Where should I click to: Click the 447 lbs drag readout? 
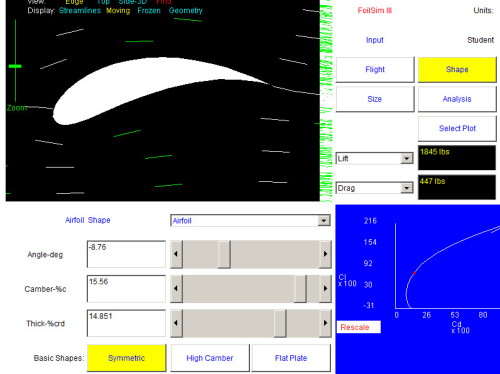pos(457,187)
